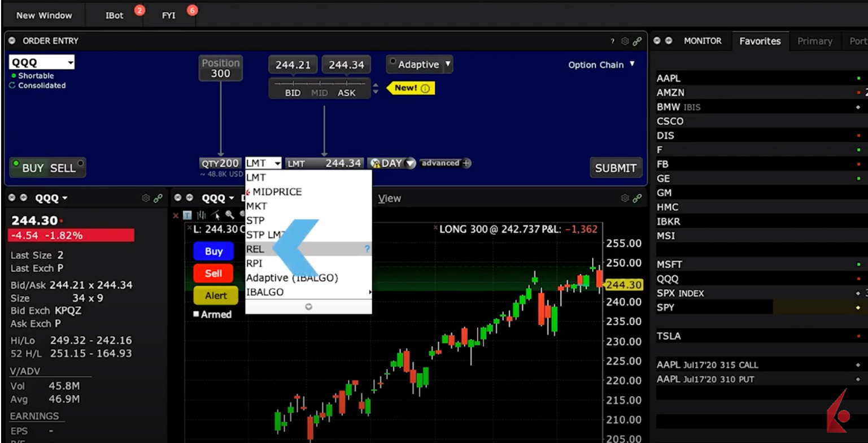868x443 pixels.
Task: Select trendline cursor tool in chart toolbar
Action: click(x=216, y=215)
